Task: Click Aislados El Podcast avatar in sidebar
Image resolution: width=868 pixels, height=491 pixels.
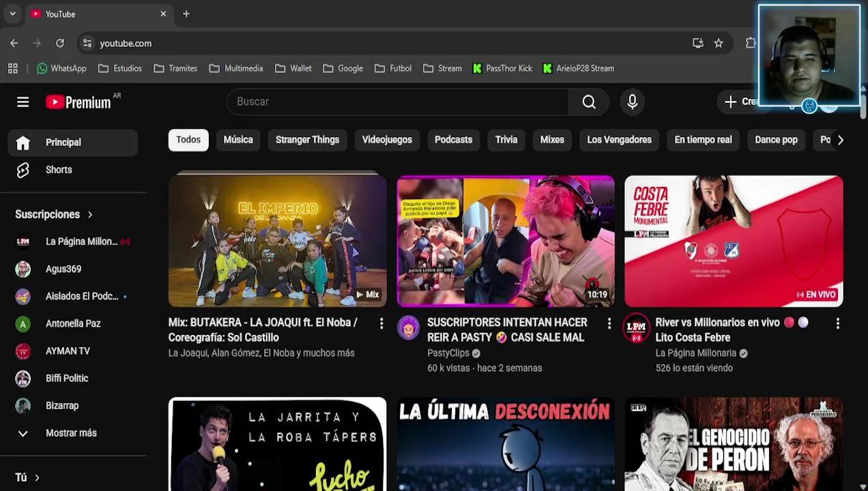Action: (x=23, y=296)
